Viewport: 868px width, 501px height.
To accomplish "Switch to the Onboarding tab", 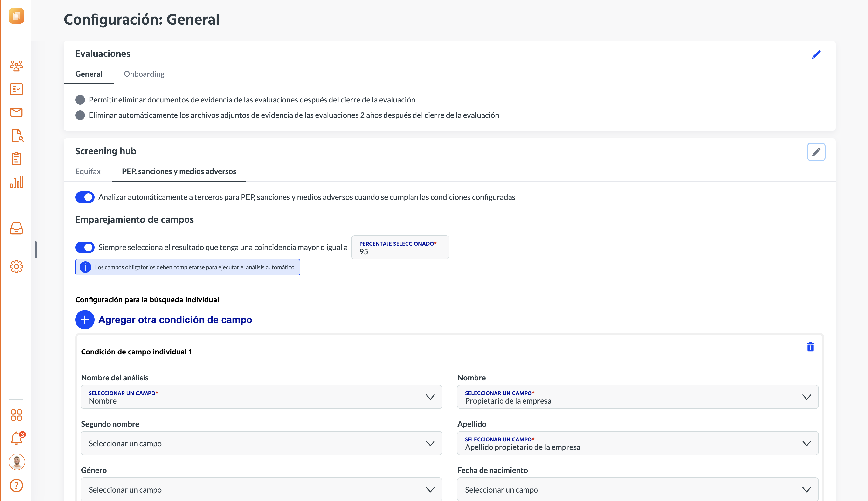I will [x=144, y=74].
